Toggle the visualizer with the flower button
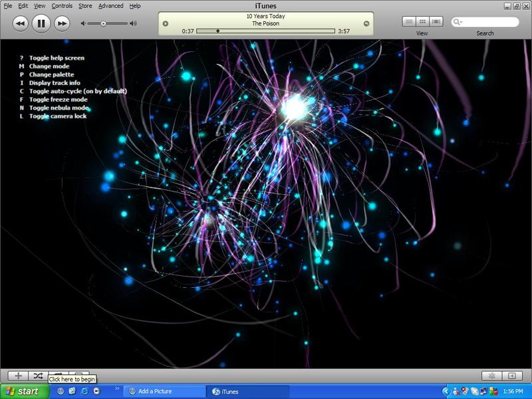The width and height of the screenshot is (532, 399). 491,376
